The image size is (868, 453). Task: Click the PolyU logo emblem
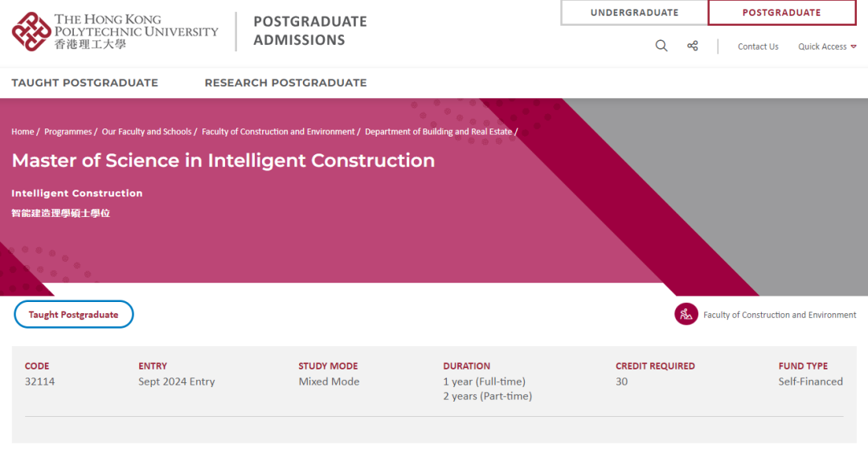31,31
